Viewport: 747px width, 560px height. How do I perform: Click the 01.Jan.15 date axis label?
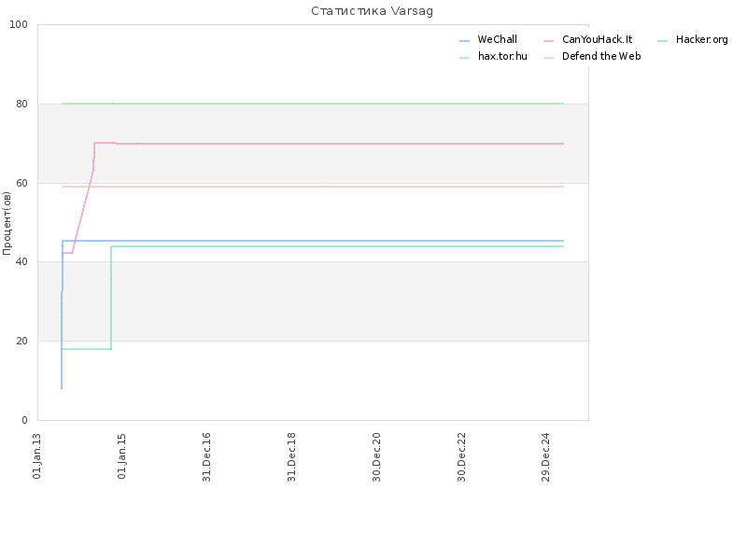121,456
